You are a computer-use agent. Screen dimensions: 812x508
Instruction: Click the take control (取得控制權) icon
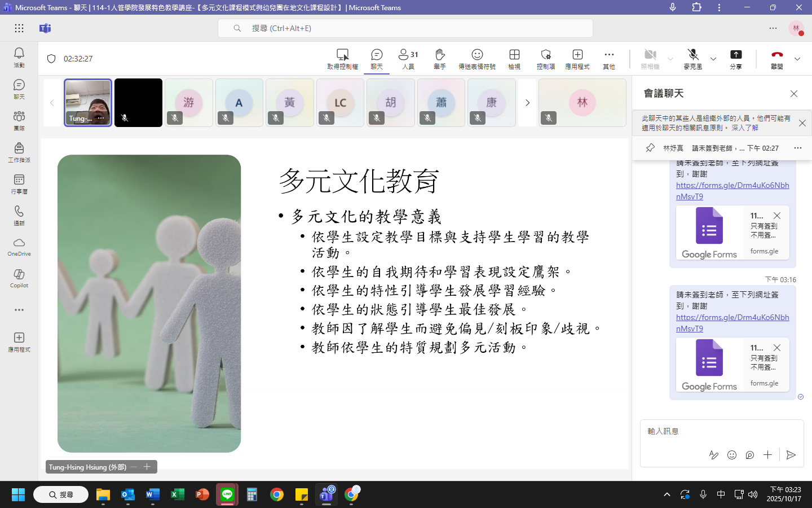[x=342, y=55]
